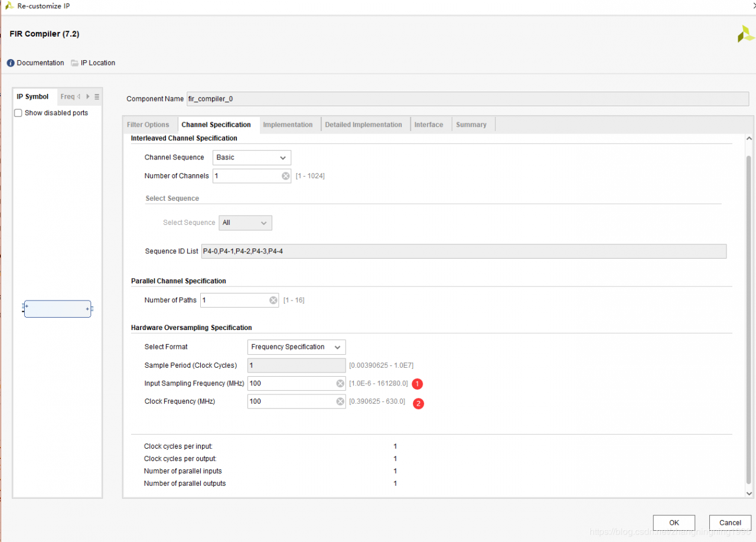Viewport: 756px width, 542px height.
Task: Select the IP Symbol panel tab
Action: (x=33, y=97)
